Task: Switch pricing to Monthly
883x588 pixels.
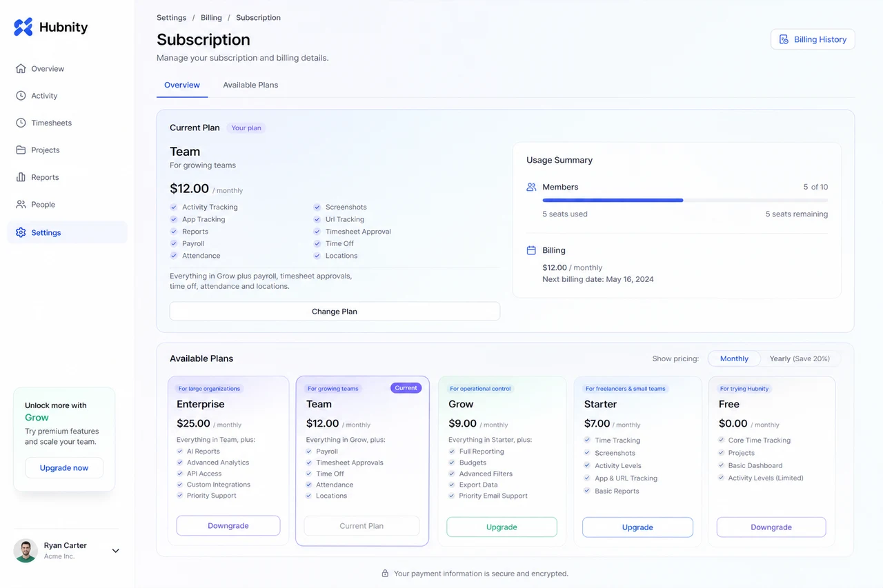Action: [x=734, y=358]
